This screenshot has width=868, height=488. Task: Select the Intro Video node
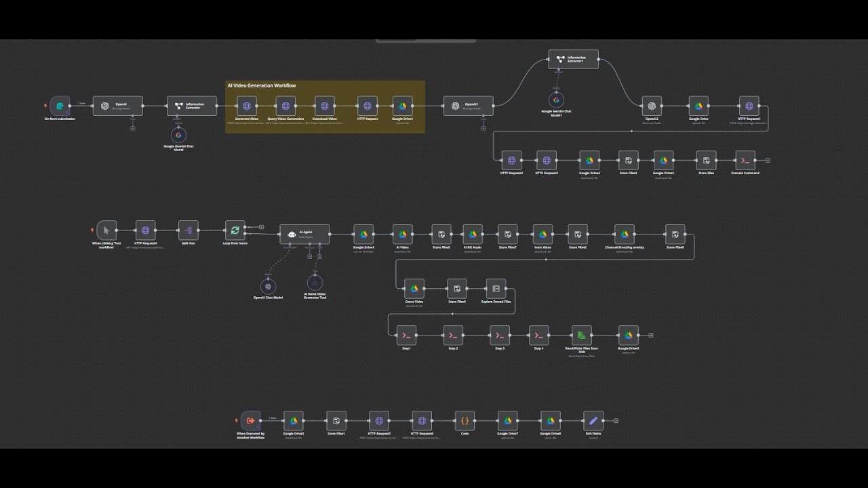click(x=542, y=235)
